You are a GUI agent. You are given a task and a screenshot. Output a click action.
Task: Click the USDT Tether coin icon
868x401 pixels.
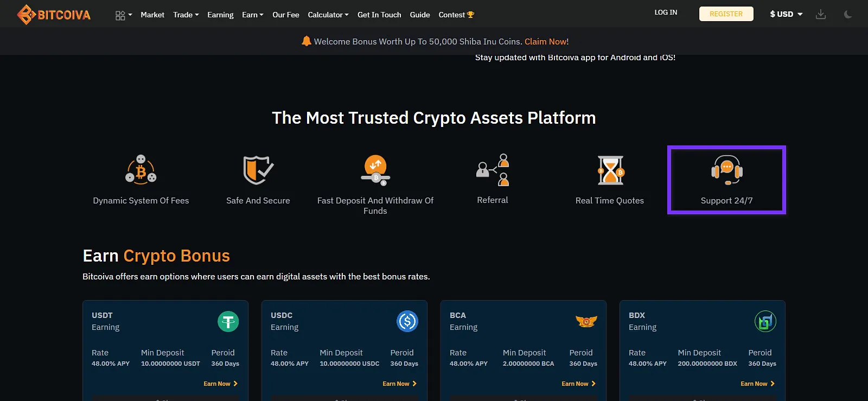[x=228, y=322]
